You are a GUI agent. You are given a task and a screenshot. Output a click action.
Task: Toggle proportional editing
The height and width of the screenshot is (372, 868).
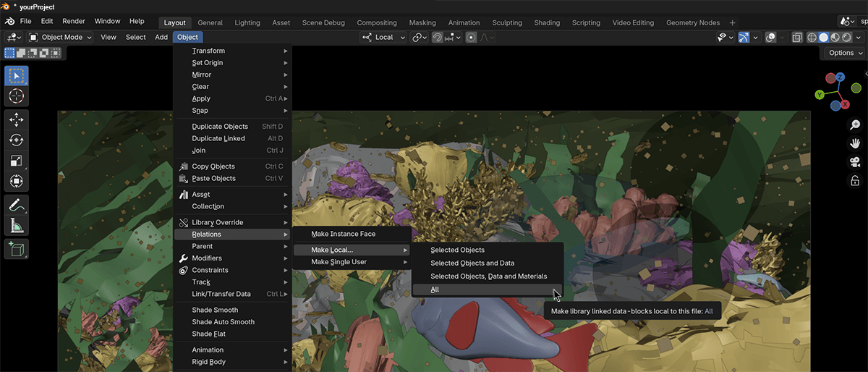click(472, 37)
